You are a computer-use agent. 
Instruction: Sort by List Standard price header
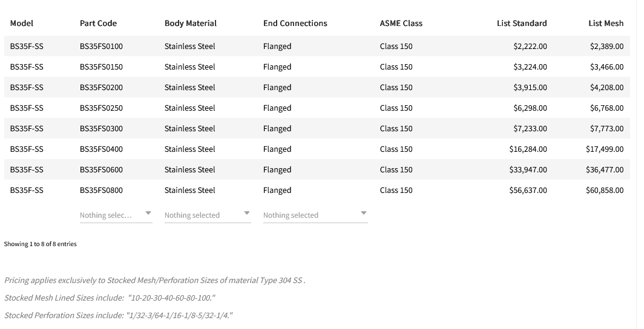point(521,23)
